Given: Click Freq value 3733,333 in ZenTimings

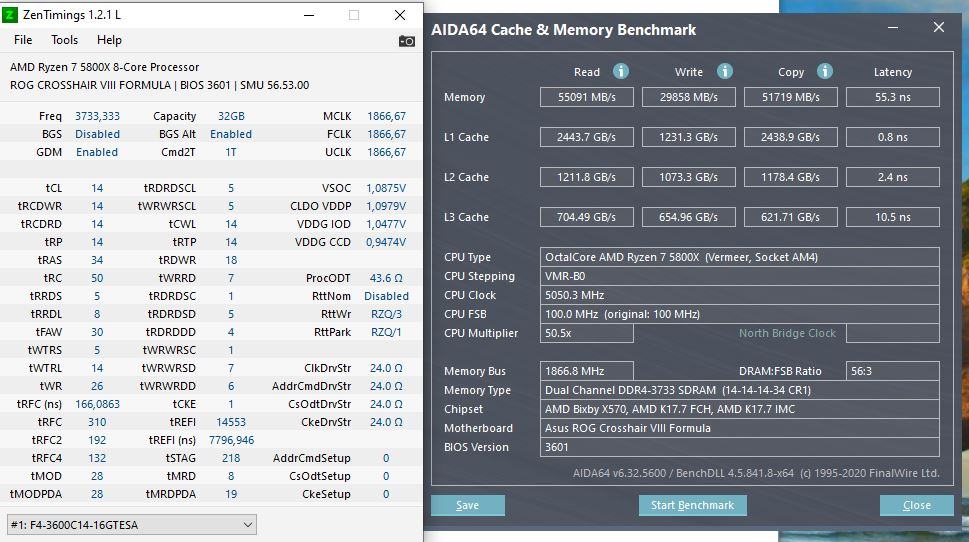Looking at the screenshot, I should pyautogui.click(x=97, y=116).
